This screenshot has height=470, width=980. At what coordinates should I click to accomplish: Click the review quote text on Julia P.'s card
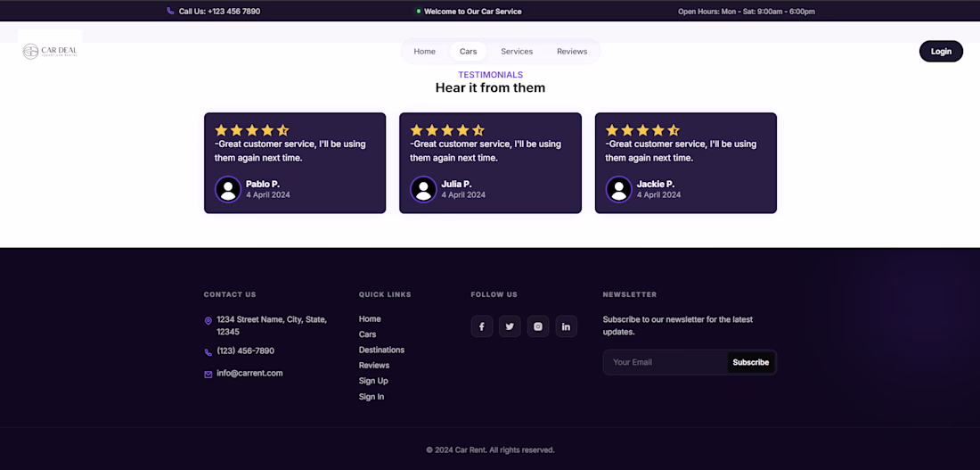pos(485,151)
